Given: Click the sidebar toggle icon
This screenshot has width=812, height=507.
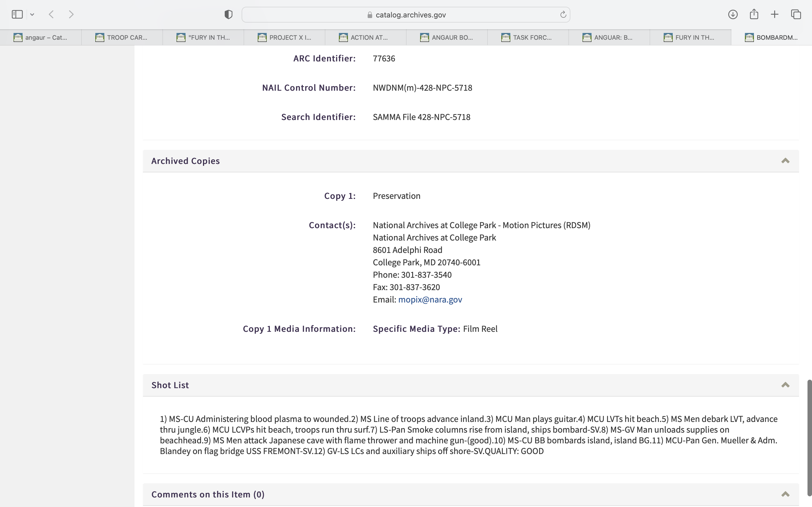Looking at the screenshot, I should point(17,14).
